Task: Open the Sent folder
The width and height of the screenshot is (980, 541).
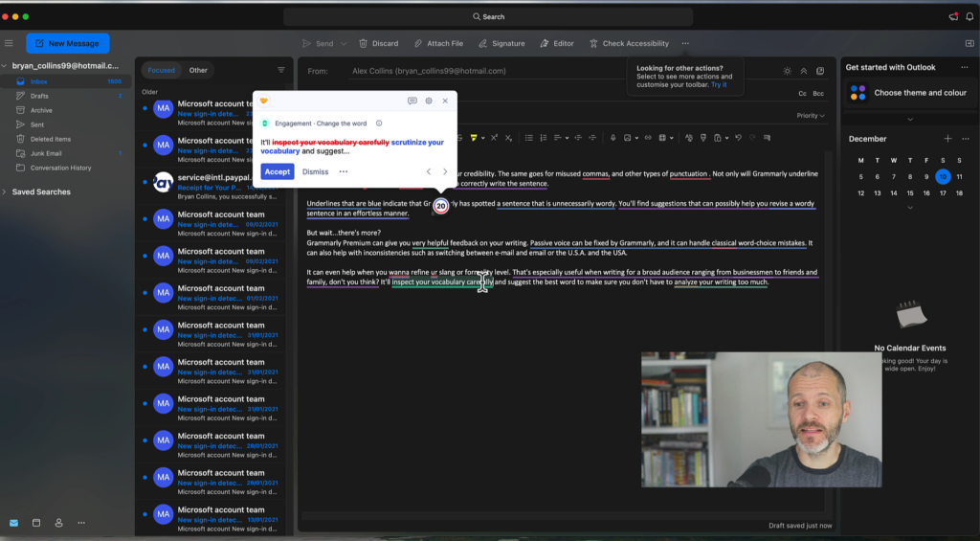Action: [66, 124]
